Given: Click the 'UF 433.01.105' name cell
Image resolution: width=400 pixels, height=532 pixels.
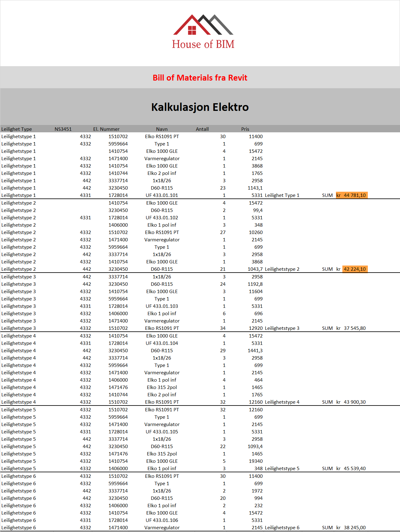Looking at the screenshot, I should tap(162, 432).
